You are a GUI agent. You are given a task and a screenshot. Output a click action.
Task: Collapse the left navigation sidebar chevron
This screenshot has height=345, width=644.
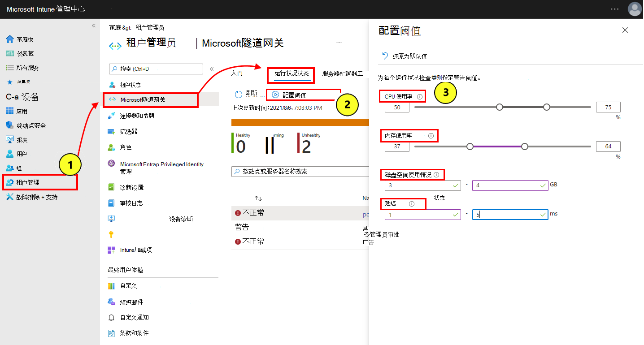(x=94, y=26)
